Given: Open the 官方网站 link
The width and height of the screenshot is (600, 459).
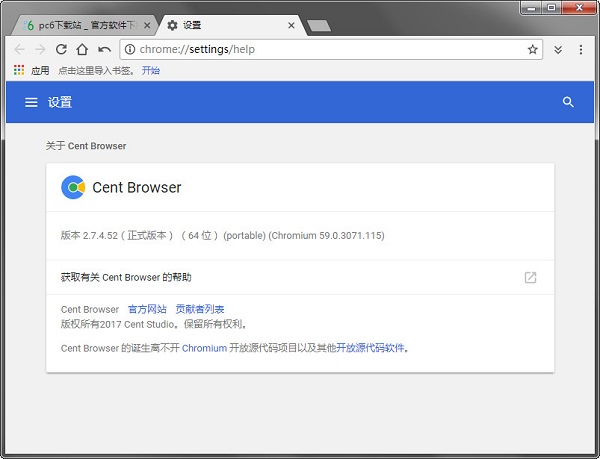Looking at the screenshot, I should tap(146, 309).
